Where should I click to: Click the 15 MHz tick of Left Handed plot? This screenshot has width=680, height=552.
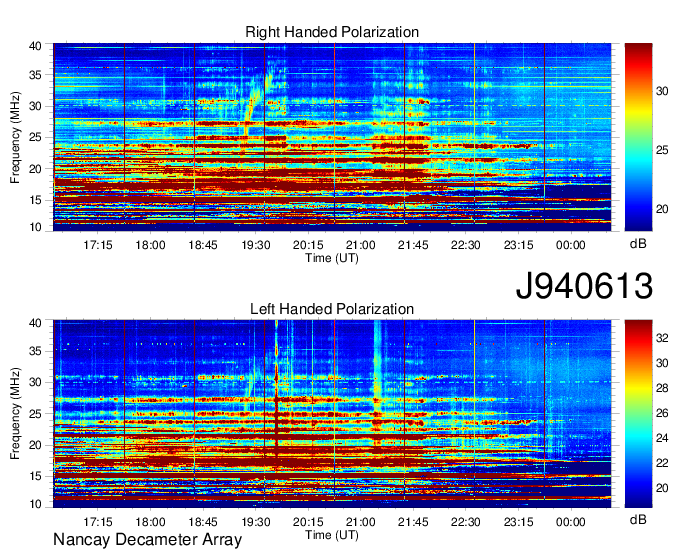(35, 477)
